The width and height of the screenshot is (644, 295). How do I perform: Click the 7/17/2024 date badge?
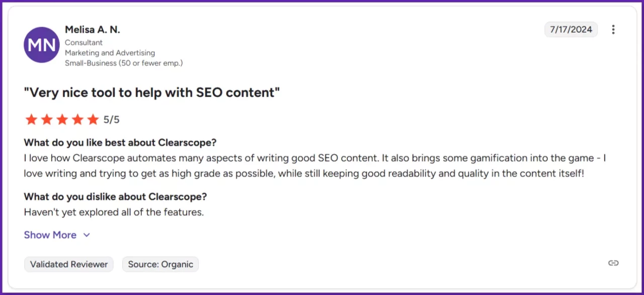571,30
